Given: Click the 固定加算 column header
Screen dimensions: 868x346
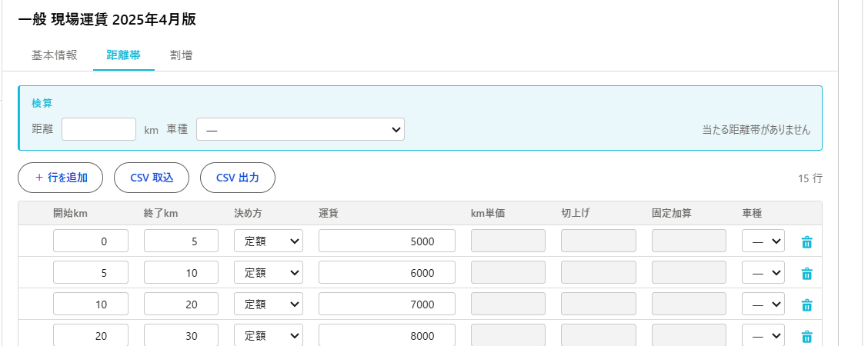Looking at the screenshot, I should point(672,213).
